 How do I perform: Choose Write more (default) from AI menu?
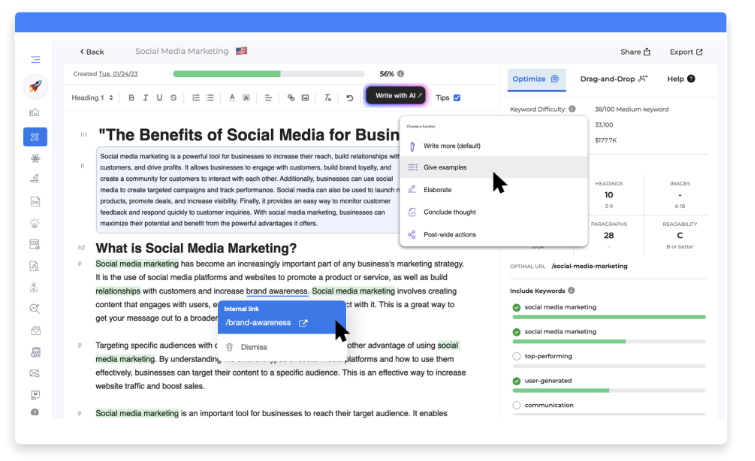point(494,146)
